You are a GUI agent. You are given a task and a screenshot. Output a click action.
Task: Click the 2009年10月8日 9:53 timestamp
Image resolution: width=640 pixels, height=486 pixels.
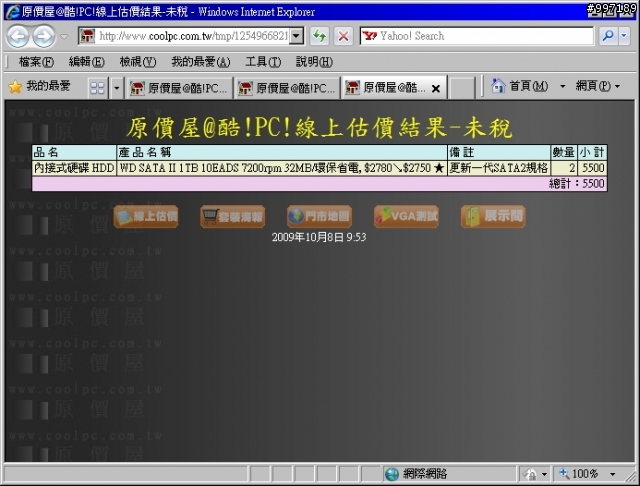(x=319, y=237)
